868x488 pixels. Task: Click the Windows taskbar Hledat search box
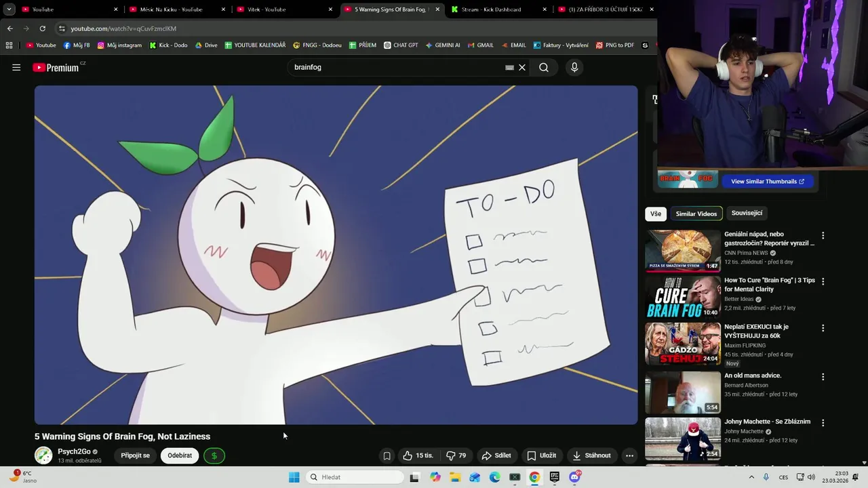(353, 477)
